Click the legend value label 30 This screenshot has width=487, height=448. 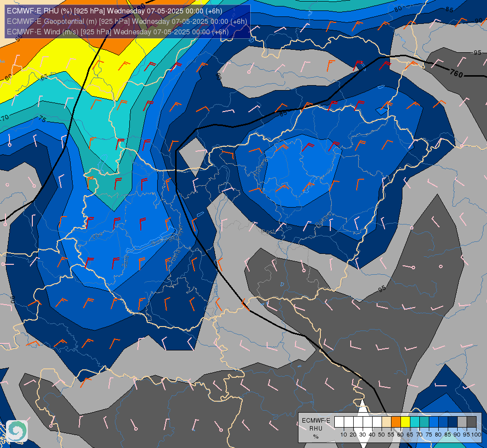pyautogui.click(x=363, y=435)
